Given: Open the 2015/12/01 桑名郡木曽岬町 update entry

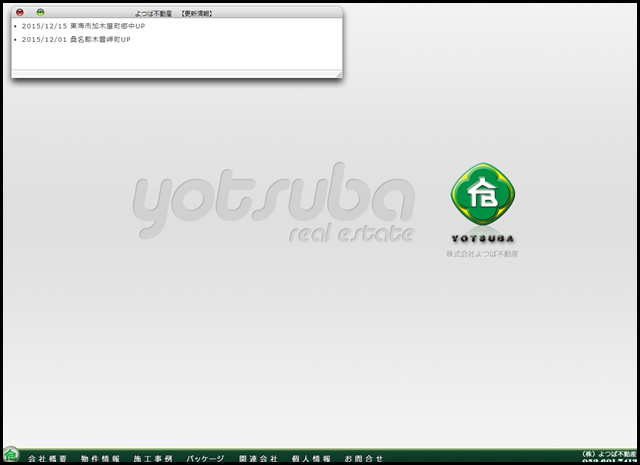Looking at the screenshot, I should click(76, 40).
